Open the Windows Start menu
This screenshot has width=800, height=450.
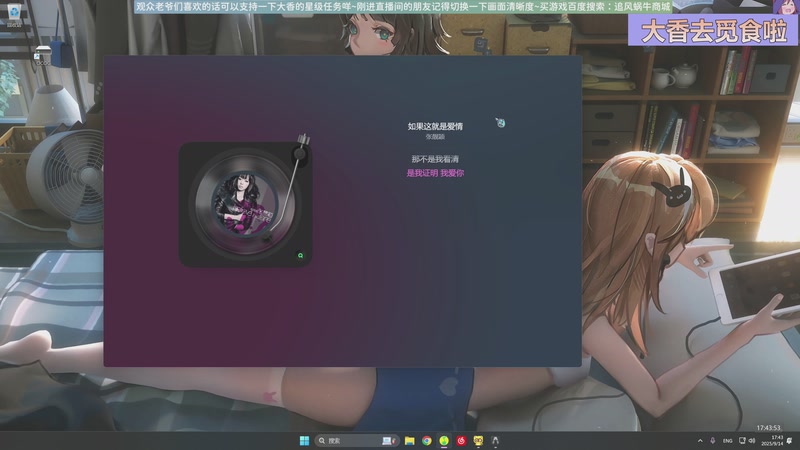tap(305, 441)
